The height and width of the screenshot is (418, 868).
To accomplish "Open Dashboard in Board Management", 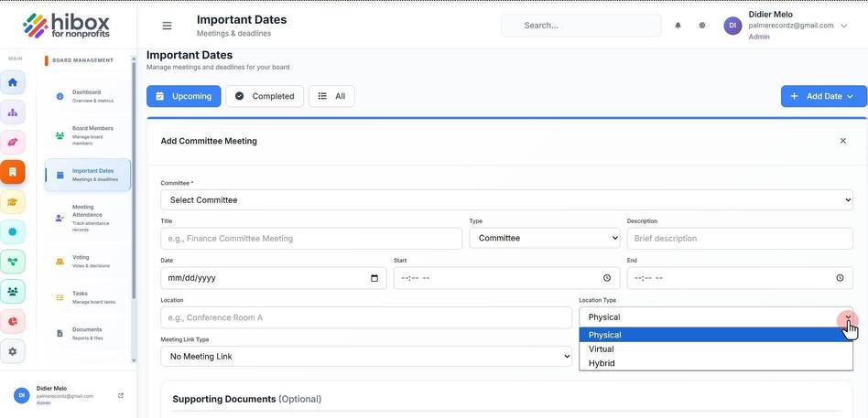I will tap(88, 96).
